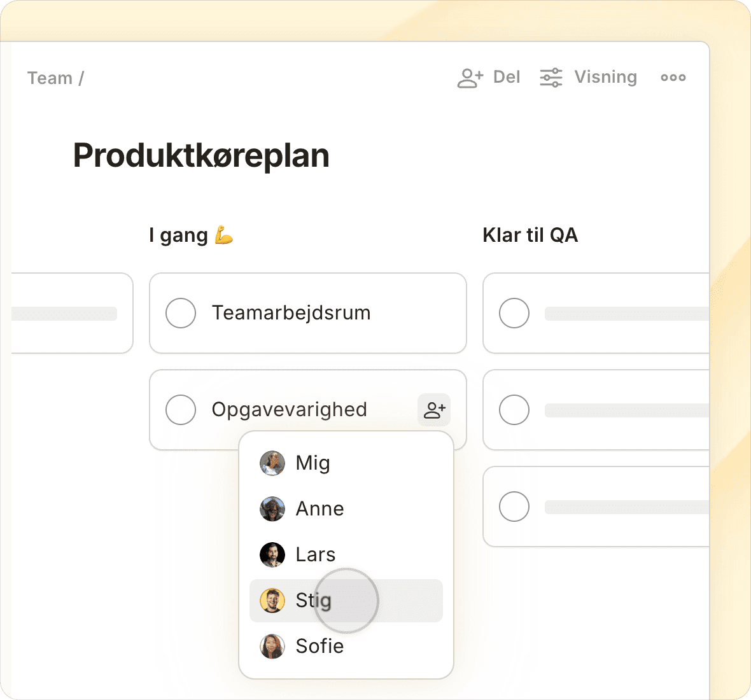
Task: Complete the first task in Klar til QA
Action: click(514, 313)
